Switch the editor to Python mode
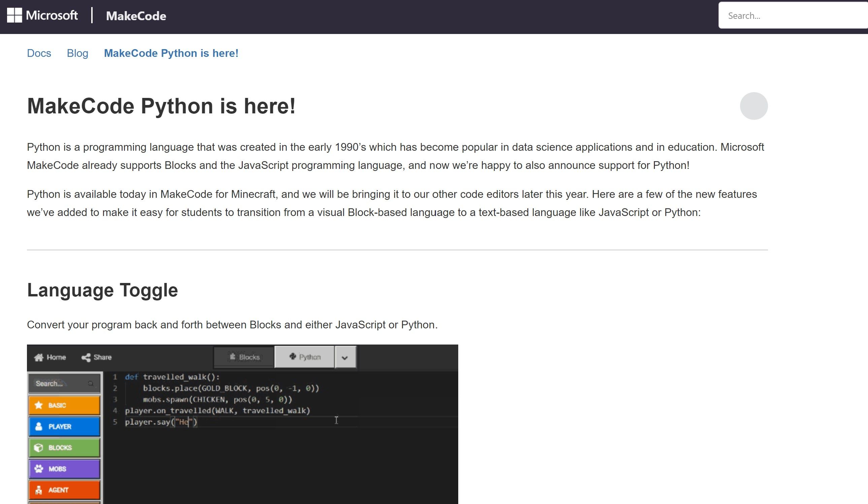The height and width of the screenshot is (504, 868). tap(304, 357)
